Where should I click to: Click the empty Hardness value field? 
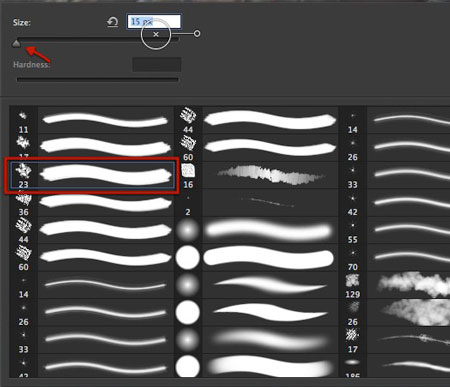point(157,64)
